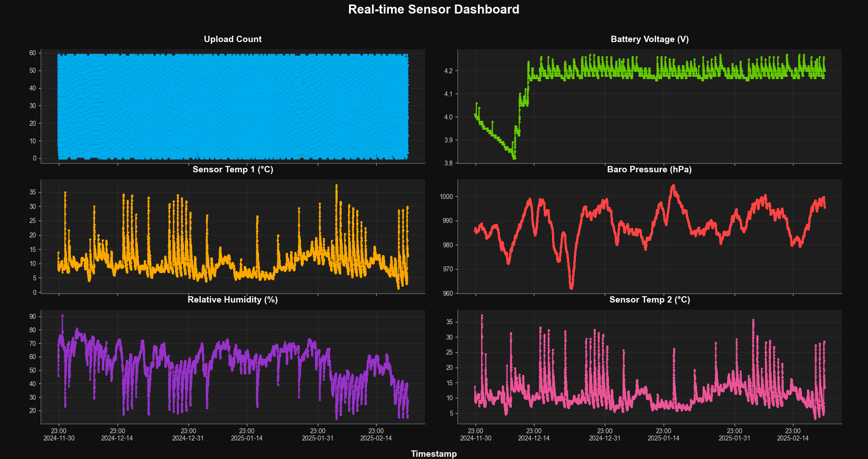Click the 4.2 tick on Battery Voltage axis
Viewport: 868px width, 459px height.
[x=448, y=71]
